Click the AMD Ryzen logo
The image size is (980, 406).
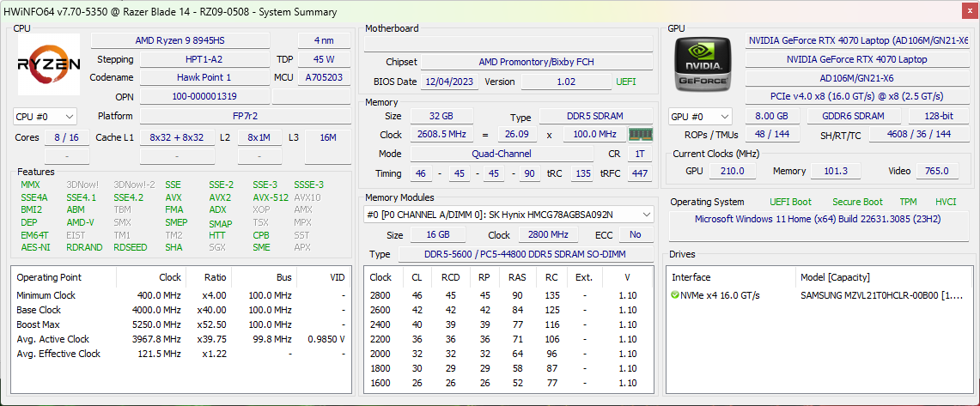(49, 64)
